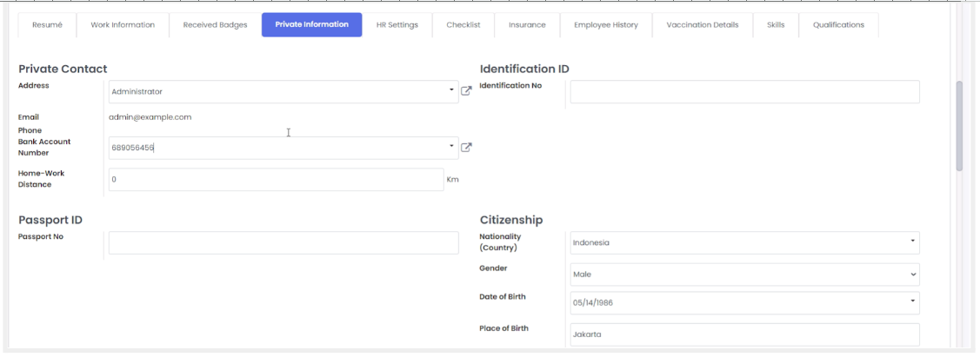Go to the HR Settings tab

[x=397, y=25]
